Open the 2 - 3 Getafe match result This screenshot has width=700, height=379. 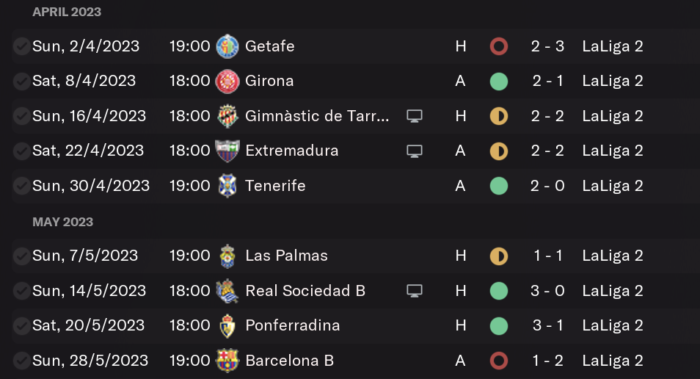pos(547,46)
